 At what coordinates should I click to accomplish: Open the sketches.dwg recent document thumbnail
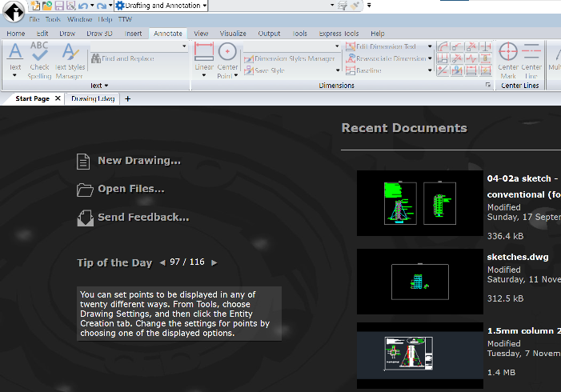[x=420, y=282]
